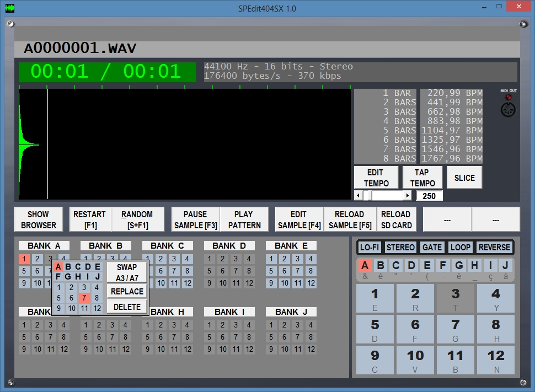This screenshot has height=392, width=535.
Task: Select bank G in the right pad panel
Action: click(x=459, y=265)
